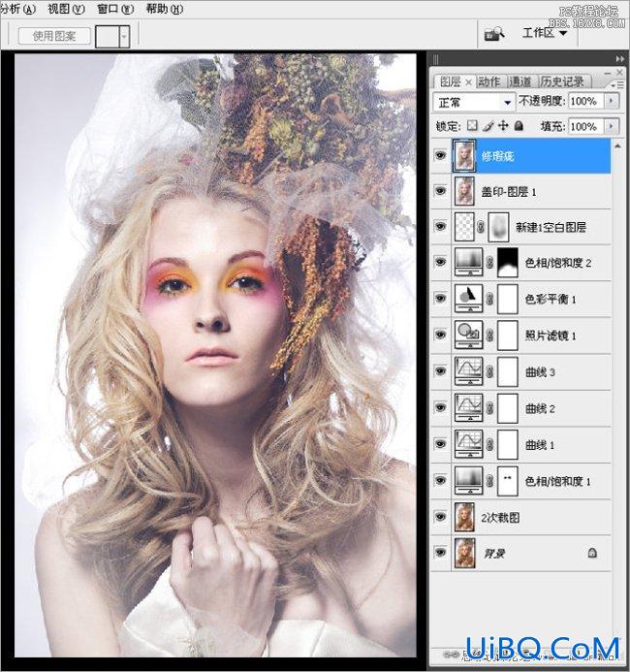Click the 背景 layer thumbnail
Image resolution: width=630 pixels, height=672 pixels.
464,553
